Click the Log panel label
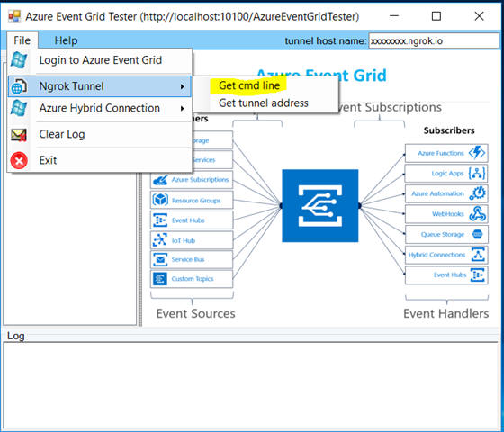Viewport: 504px width, 432px height. tap(16, 336)
